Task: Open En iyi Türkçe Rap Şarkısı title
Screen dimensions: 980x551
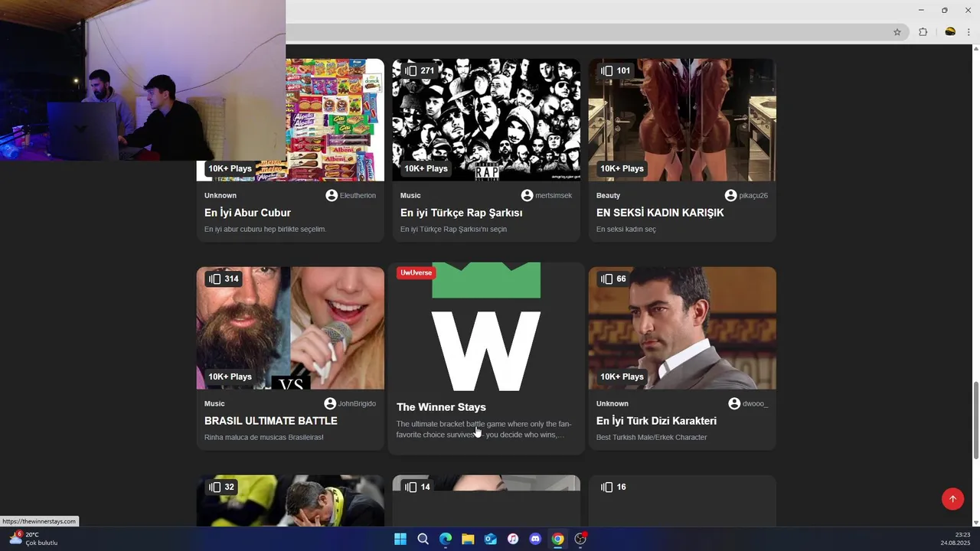Action: [461, 213]
